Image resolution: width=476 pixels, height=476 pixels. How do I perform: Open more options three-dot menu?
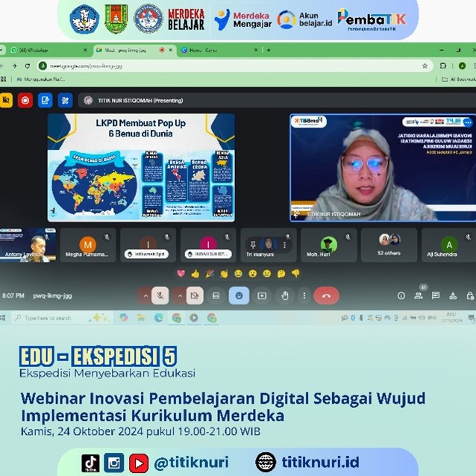[x=304, y=295]
